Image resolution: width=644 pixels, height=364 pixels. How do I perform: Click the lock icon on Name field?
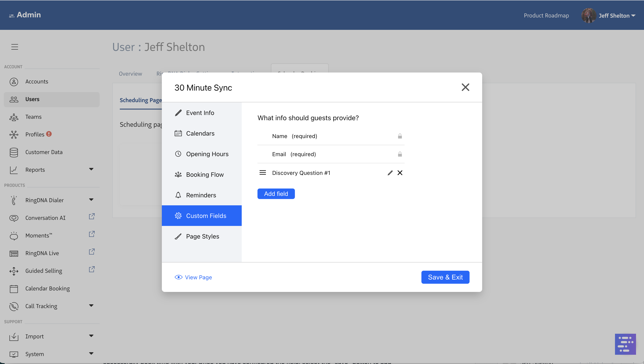point(400,136)
